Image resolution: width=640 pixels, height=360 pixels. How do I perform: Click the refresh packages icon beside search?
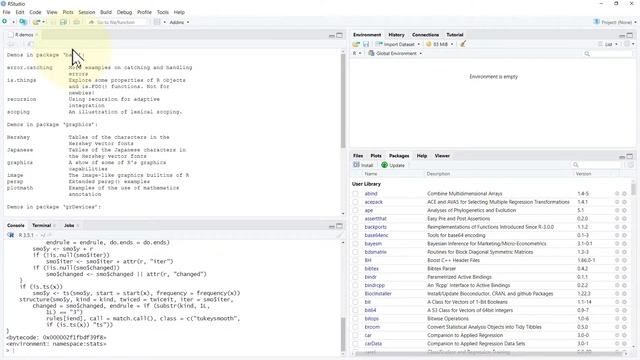tap(631, 165)
